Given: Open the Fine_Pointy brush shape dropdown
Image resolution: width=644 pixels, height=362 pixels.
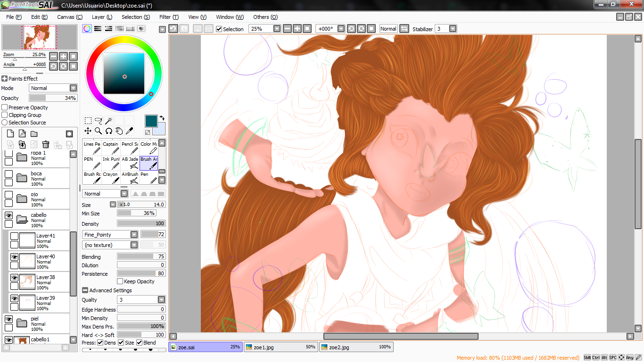Looking at the screenshot, I should pos(134,234).
